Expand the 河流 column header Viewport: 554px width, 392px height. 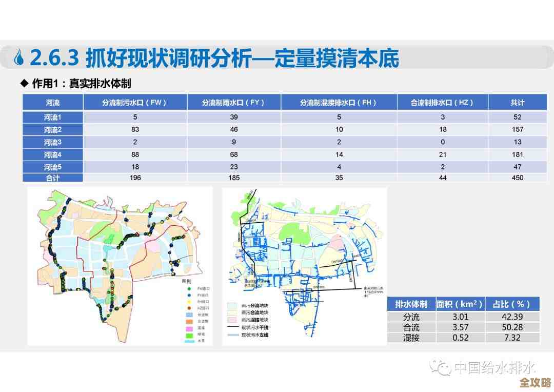(x=52, y=102)
